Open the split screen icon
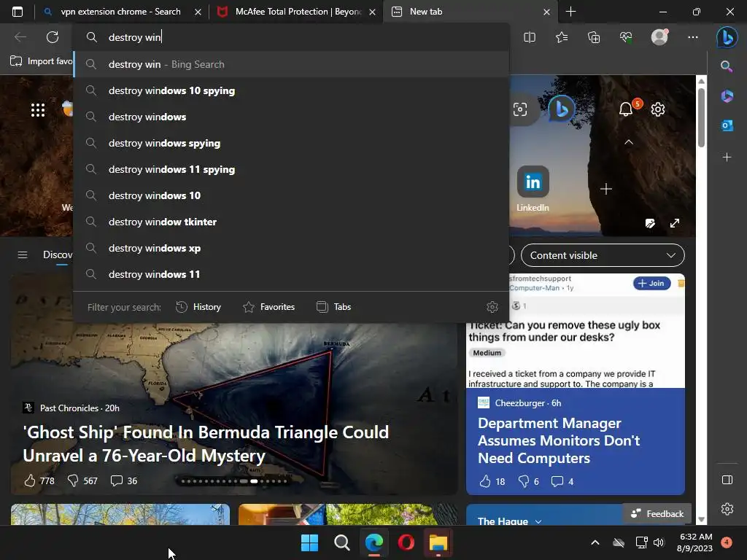Screen dimensions: 747x560 point(530,37)
